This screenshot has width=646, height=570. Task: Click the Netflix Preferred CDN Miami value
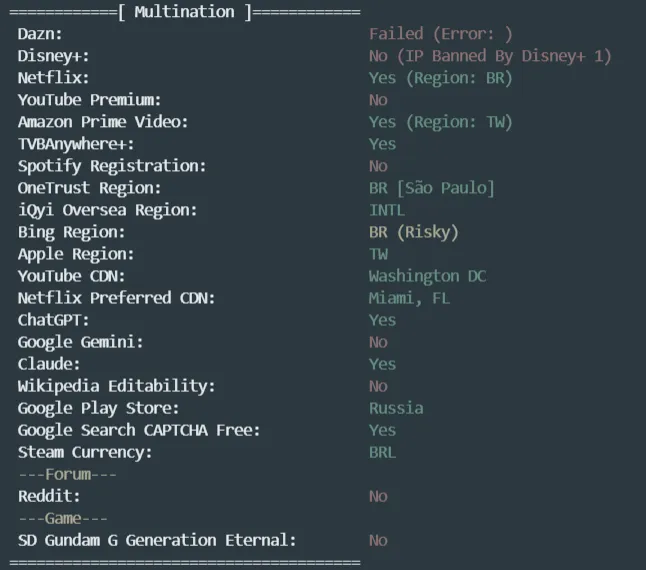(409, 298)
